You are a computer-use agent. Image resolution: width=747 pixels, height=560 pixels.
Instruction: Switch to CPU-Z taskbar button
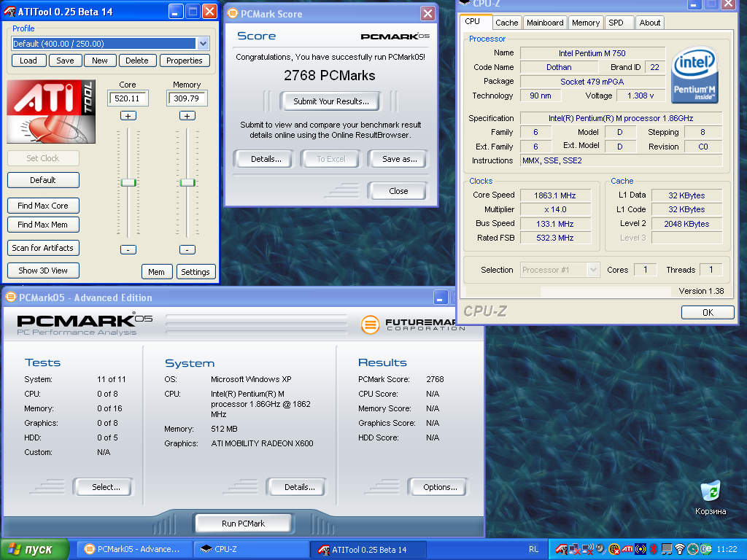252,549
